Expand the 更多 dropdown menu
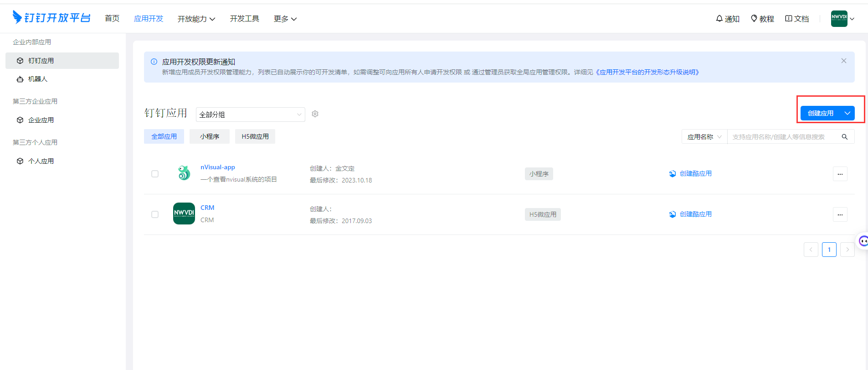Screen dimensions: 868x370 [285, 19]
